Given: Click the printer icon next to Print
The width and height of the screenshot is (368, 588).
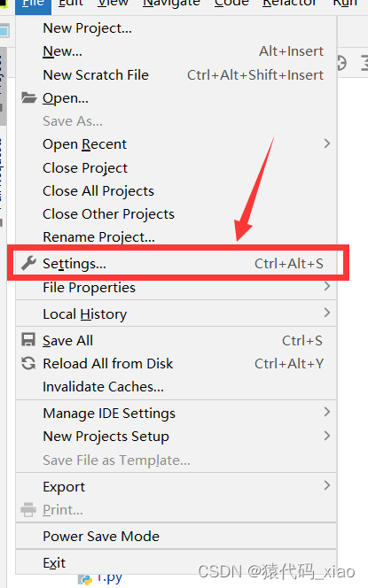Looking at the screenshot, I should pyautogui.click(x=28, y=509).
